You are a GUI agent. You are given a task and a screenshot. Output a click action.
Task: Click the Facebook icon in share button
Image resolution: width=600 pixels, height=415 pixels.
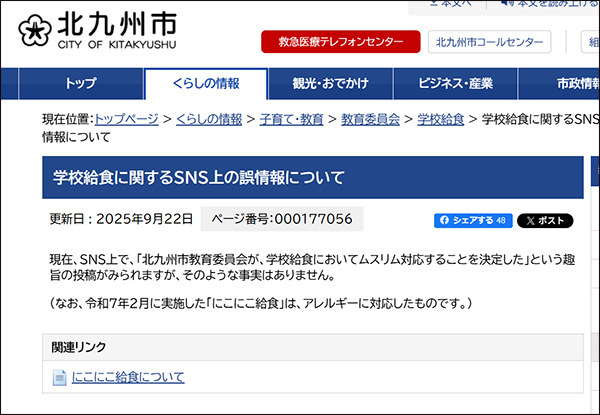coord(444,220)
